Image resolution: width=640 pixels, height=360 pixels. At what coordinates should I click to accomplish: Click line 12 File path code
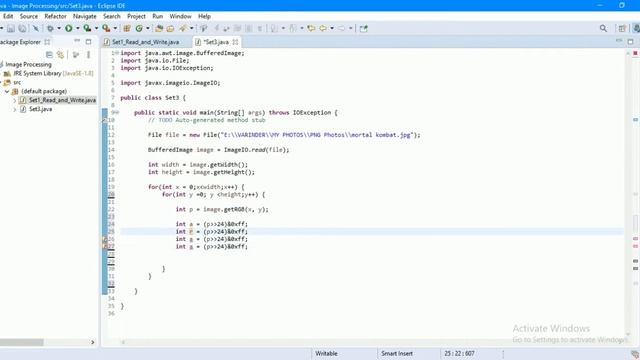(284, 135)
